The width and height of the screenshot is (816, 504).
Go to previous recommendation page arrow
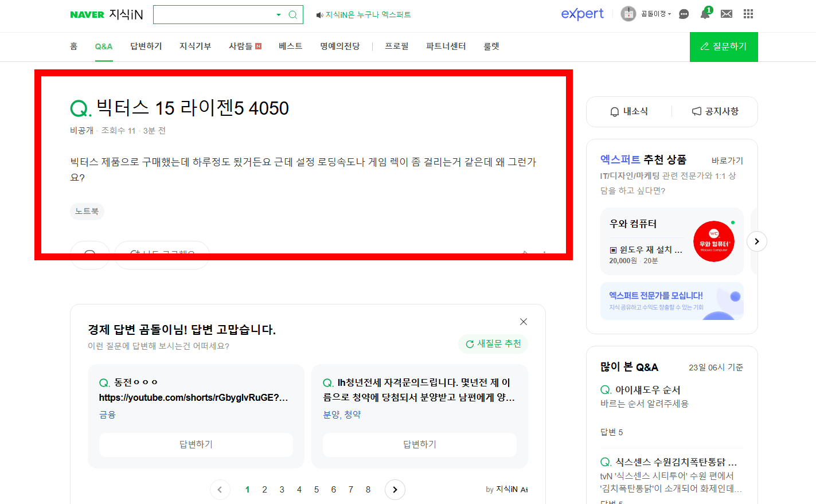[220, 490]
